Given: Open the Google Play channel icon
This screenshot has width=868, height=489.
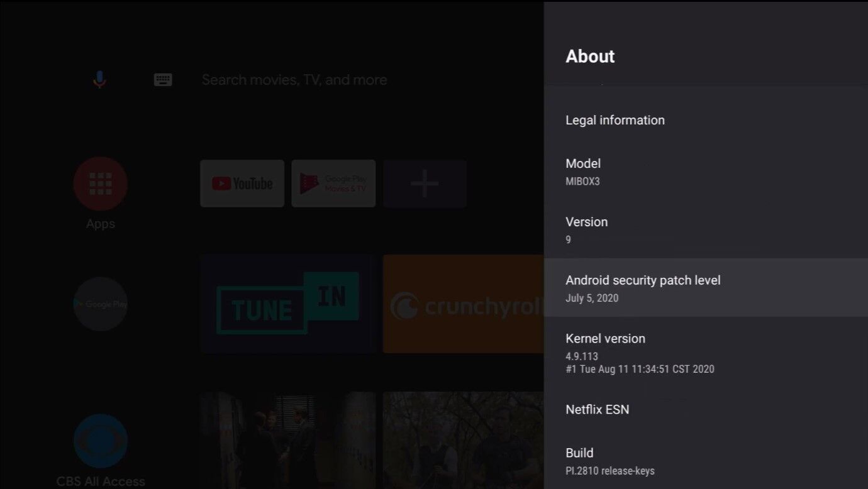Looking at the screenshot, I should tap(101, 304).
